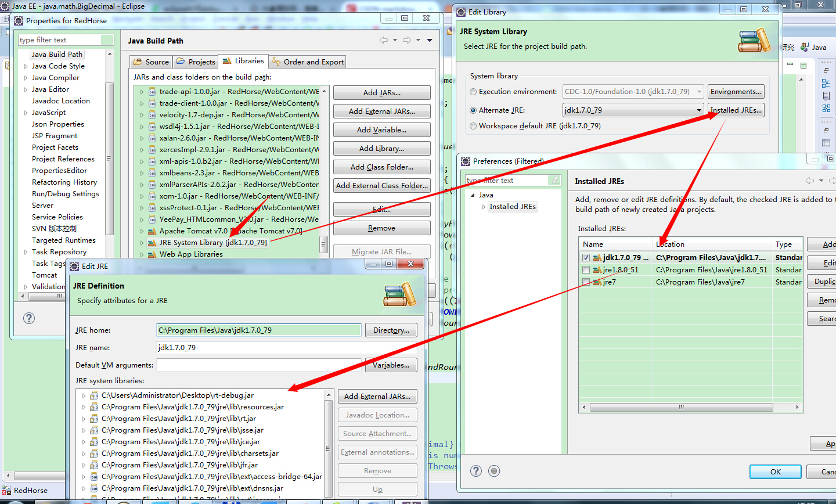Viewport: 836px width, 504px height.
Task: Click the type filter text field in Properties
Action: [66, 40]
